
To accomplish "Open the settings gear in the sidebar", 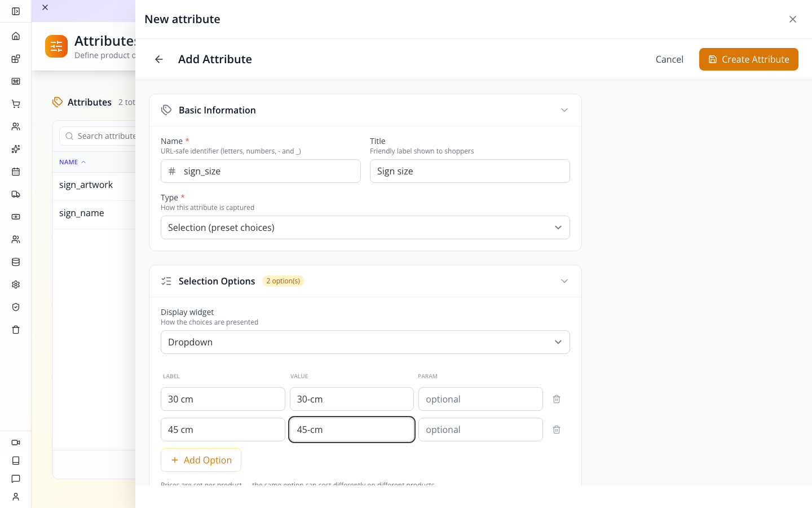I will tap(16, 284).
